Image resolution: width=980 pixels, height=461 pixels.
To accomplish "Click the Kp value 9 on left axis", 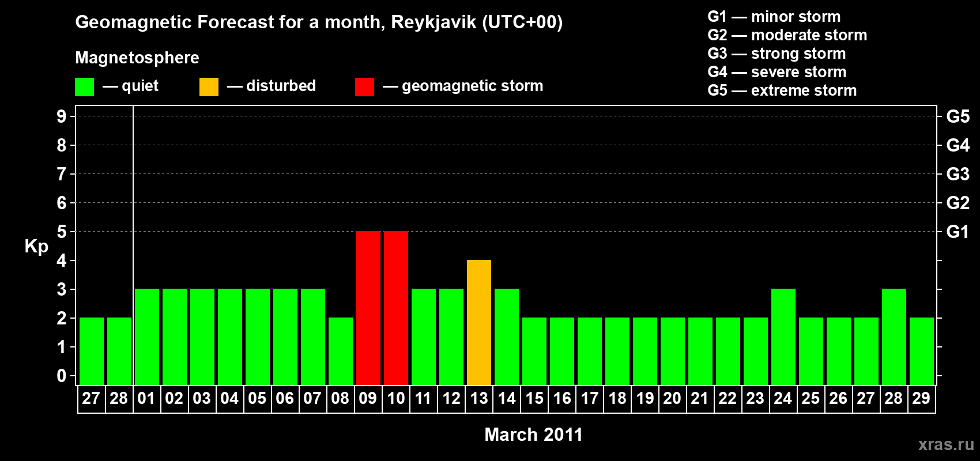I will coord(61,116).
